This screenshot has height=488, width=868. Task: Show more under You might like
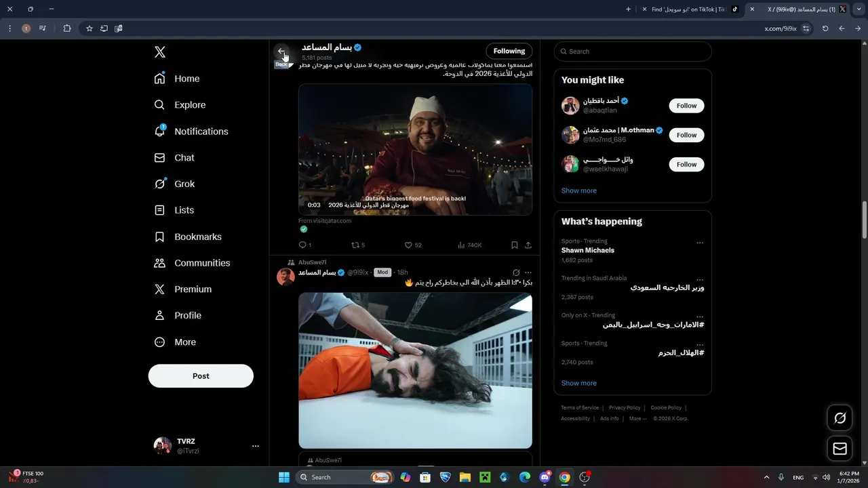(x=579, y=190)
